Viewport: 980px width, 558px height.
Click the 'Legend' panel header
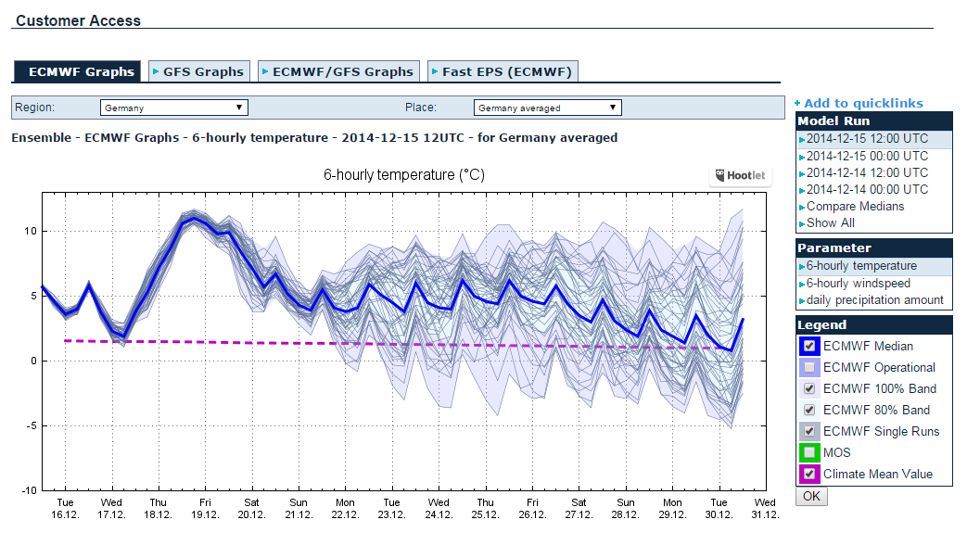[874, 325]
